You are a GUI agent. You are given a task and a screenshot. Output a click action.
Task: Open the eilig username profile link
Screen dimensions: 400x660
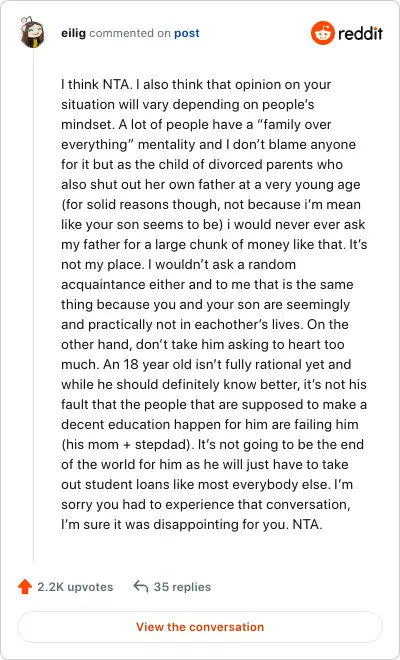(73, 33)
